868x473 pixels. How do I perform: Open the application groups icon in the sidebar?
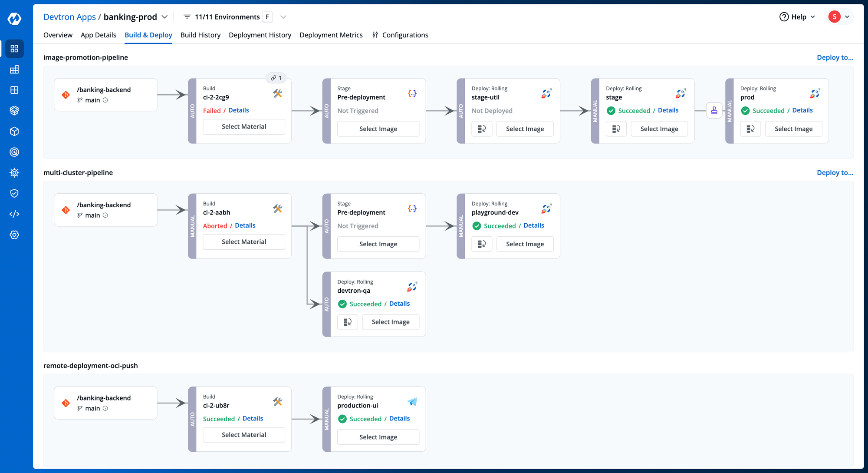pyautogui.click(x=14, y=69)
